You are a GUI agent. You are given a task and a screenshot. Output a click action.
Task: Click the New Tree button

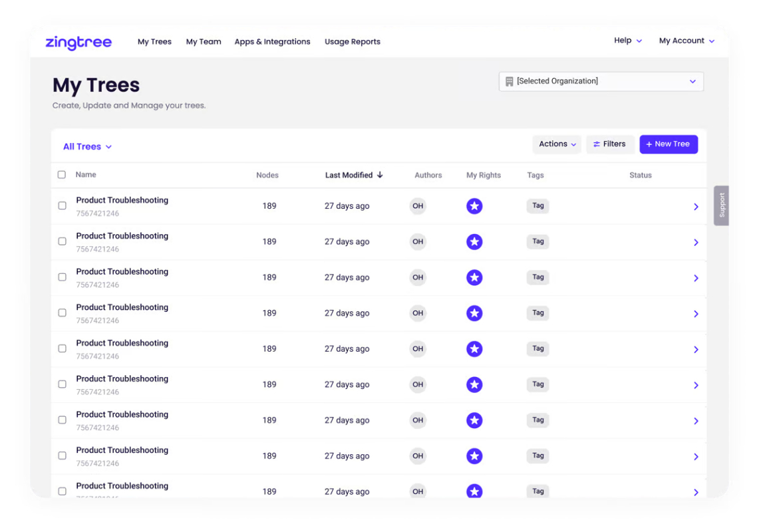pos(668,144)
